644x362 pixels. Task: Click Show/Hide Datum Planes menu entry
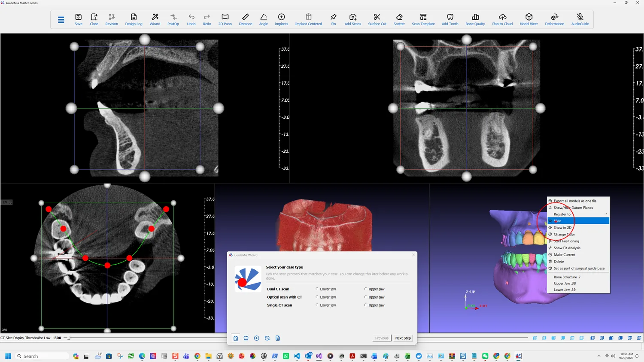[578, 208]
